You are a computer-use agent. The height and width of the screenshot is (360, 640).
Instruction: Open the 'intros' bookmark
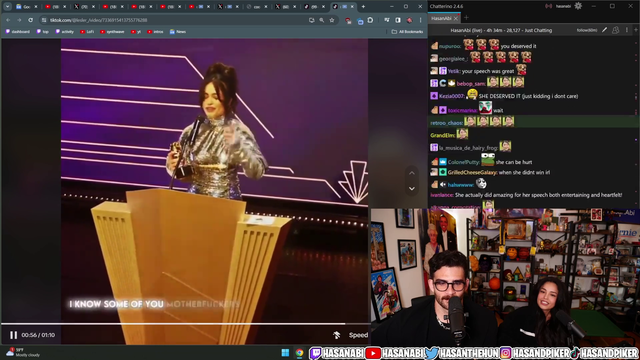(x=155, y=31)
